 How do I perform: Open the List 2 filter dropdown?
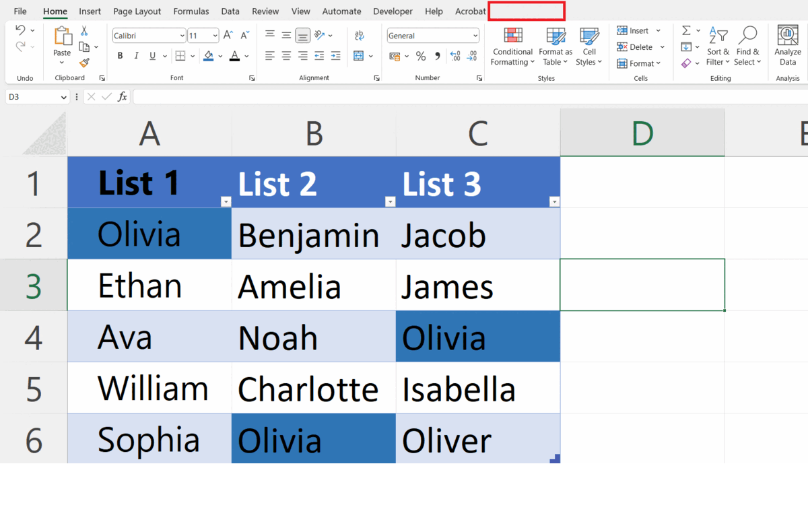391,201
